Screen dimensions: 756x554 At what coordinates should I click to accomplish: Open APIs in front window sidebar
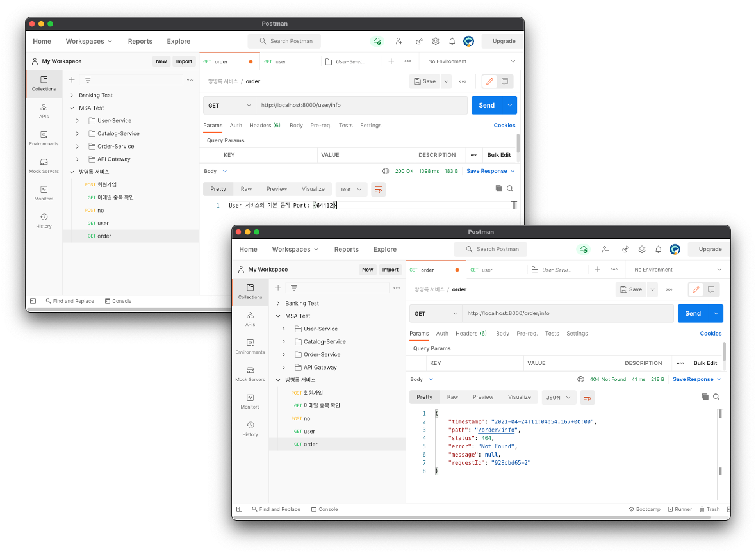(x=250, y=319)
